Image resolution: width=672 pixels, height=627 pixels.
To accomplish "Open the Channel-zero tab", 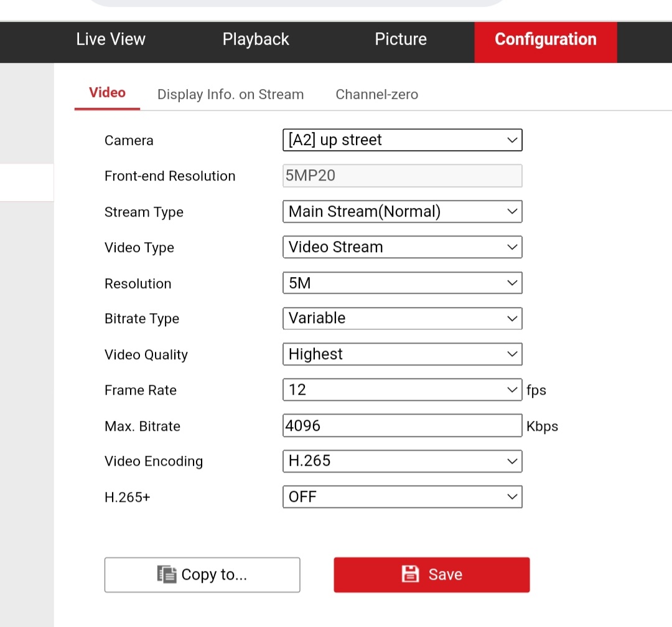I will click(376, 95).
